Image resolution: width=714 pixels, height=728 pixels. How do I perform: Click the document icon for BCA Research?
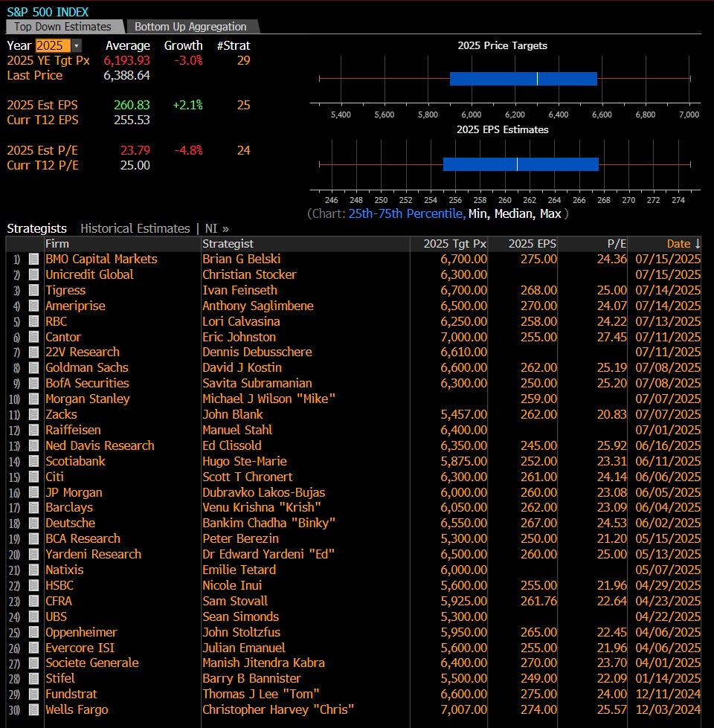coord(34,539)
